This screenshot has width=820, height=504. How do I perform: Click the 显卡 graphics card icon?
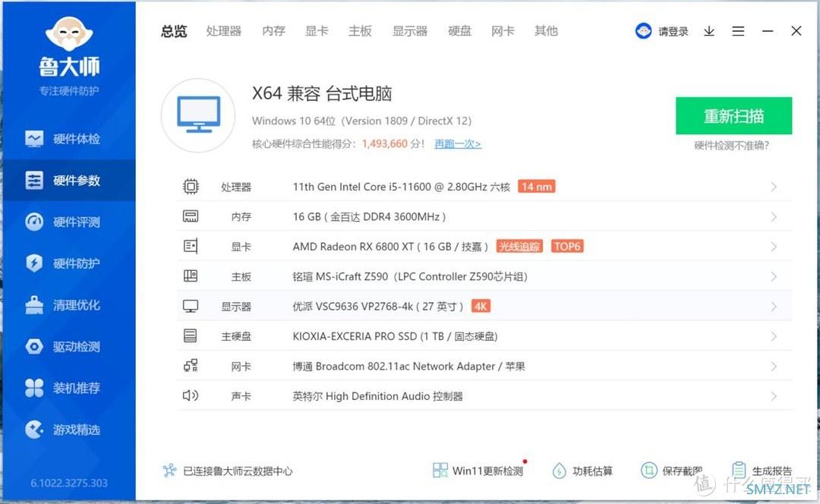(x=191, y=246)
